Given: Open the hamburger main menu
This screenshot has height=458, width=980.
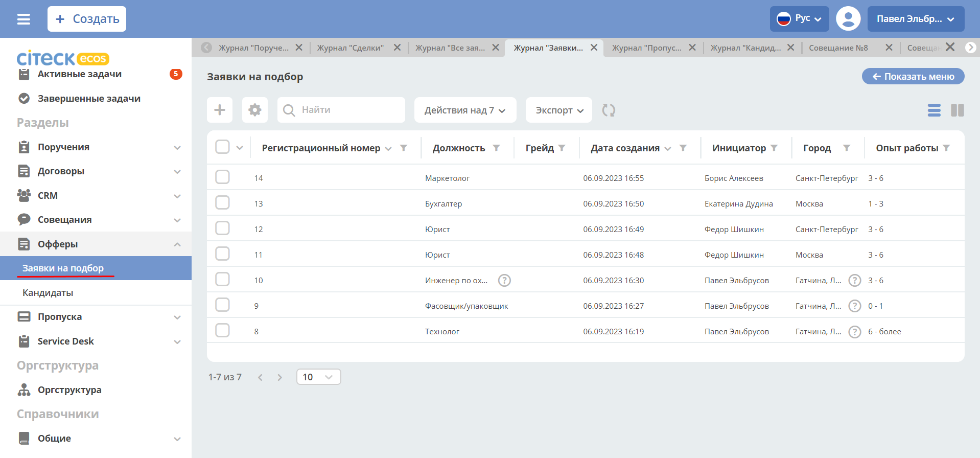Looking at the screenshot, I should point(24,19).
